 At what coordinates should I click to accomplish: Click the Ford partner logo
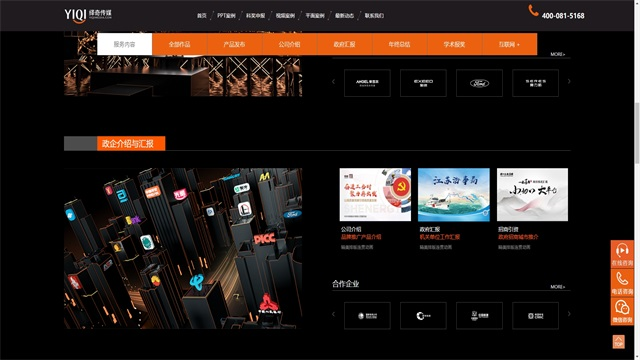(x=479, y=83)
